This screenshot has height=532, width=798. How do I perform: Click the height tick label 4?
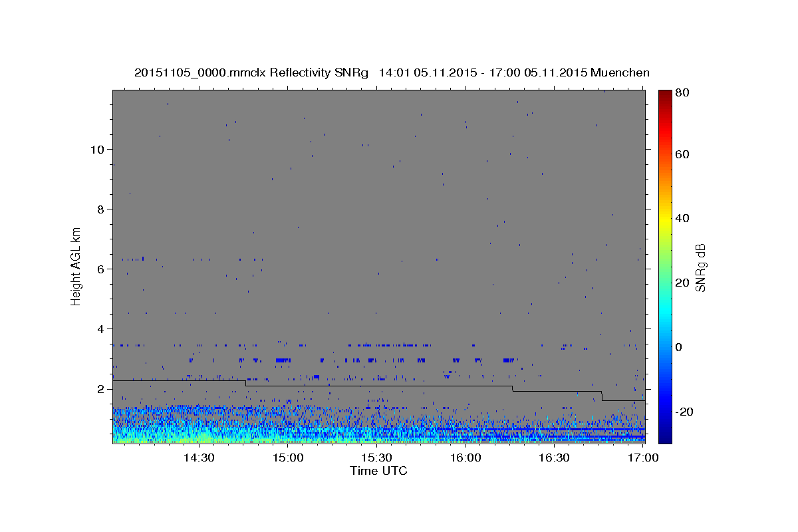click(x=101, y=329)
